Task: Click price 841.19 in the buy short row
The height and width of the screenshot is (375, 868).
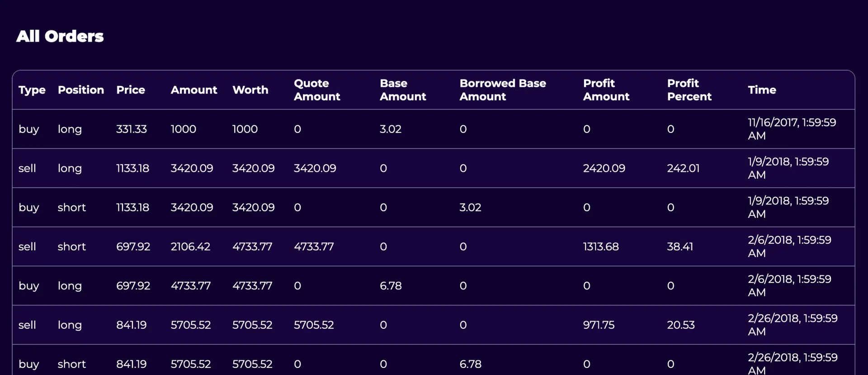Action: (x=131, y=364)
